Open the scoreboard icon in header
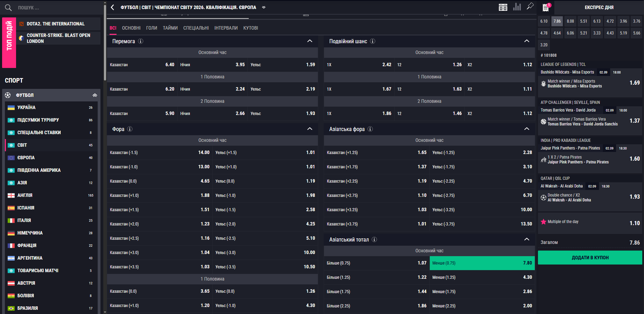644x314 pixels. pyautogui.click(x=503, y=7)
